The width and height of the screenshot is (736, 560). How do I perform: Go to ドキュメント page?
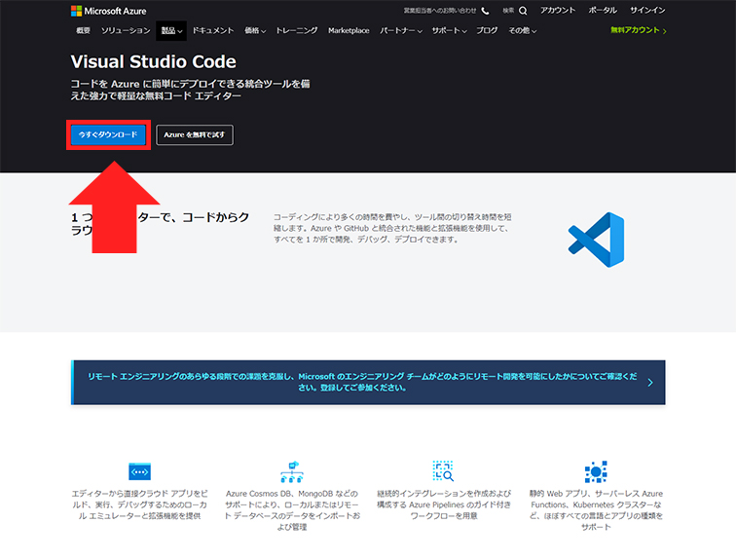(213, 30)
